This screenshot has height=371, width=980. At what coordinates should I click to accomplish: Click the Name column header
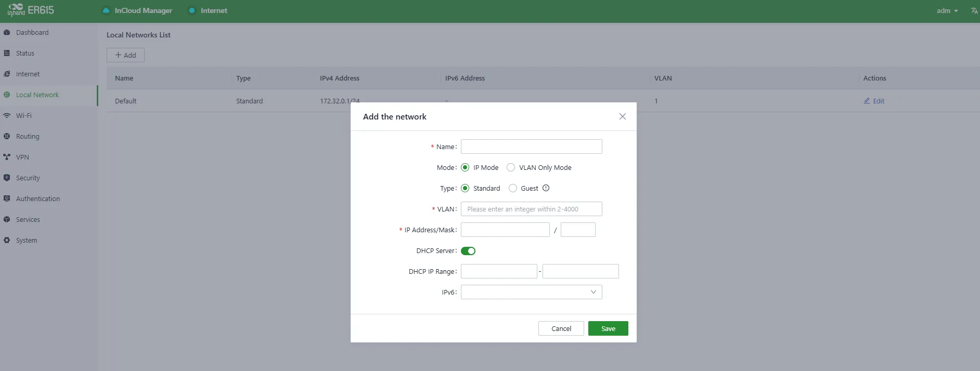[124, 78]
